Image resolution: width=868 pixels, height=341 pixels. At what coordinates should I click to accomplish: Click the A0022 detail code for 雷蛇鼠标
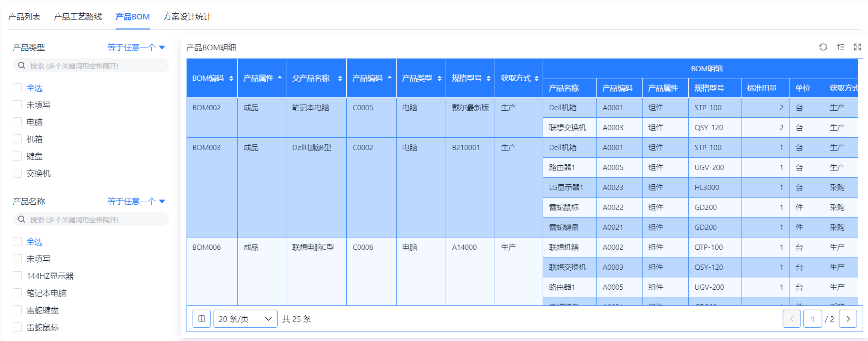coord(619,207)
